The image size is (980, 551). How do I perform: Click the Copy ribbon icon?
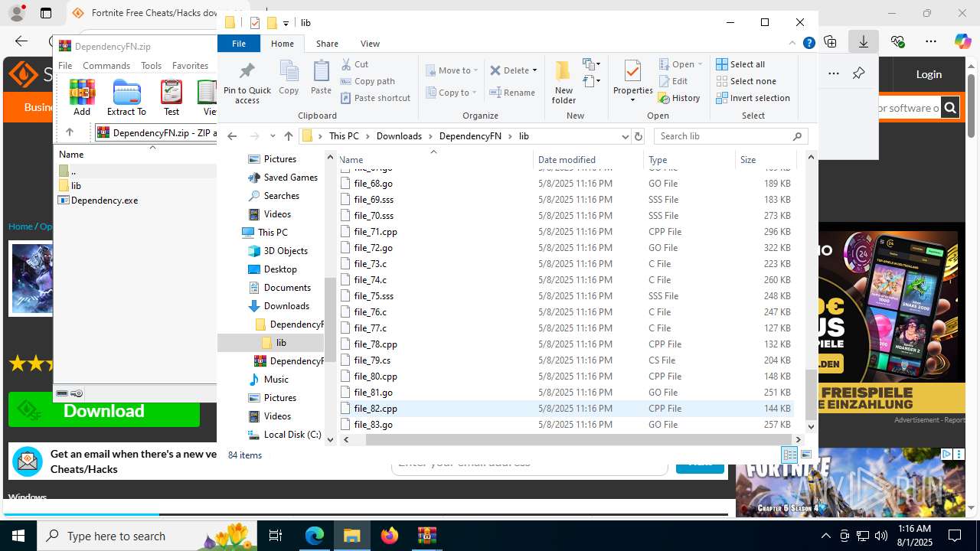(x=289, y=77)
